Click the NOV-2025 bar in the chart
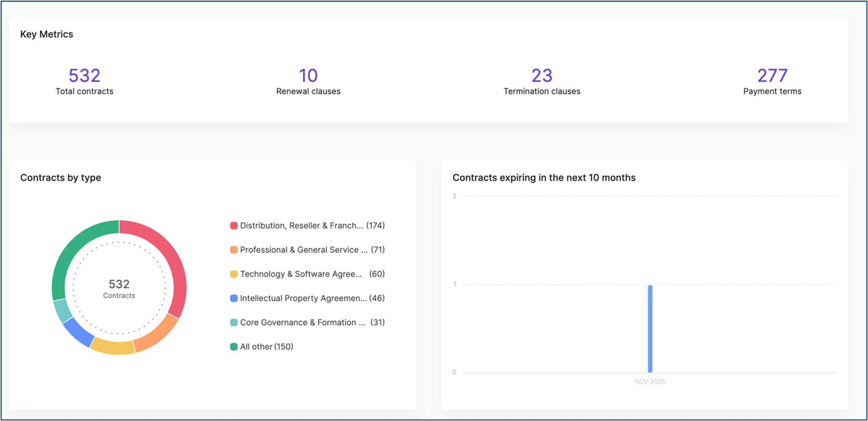 (650, 328)
